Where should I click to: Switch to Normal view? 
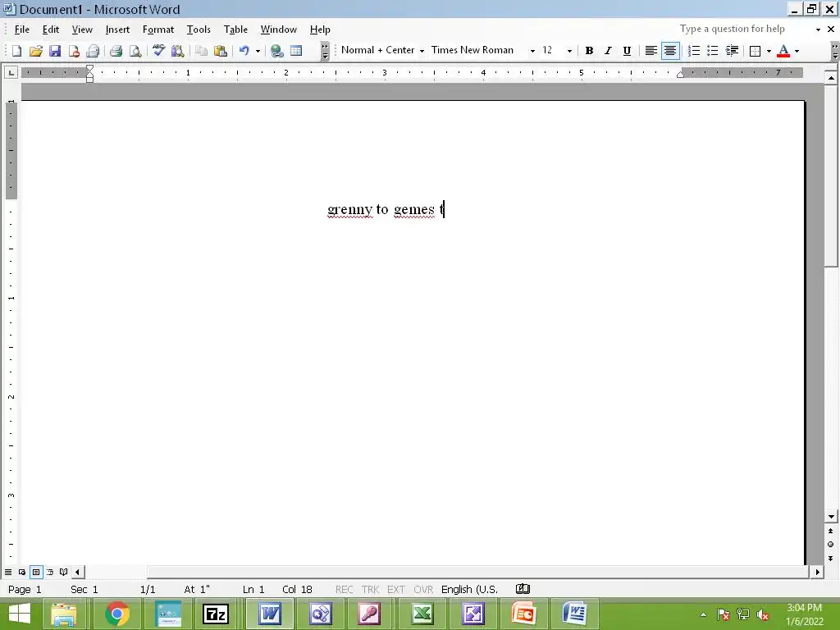(x=8, y=572)
